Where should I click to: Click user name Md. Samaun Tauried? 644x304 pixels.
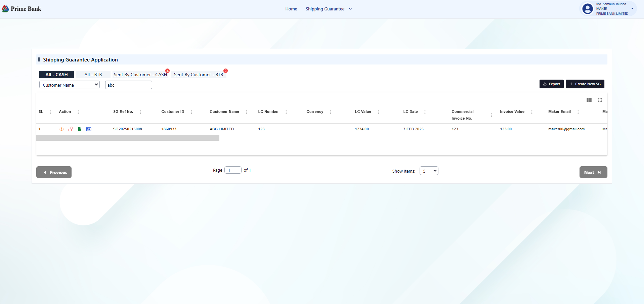point(611,4)
